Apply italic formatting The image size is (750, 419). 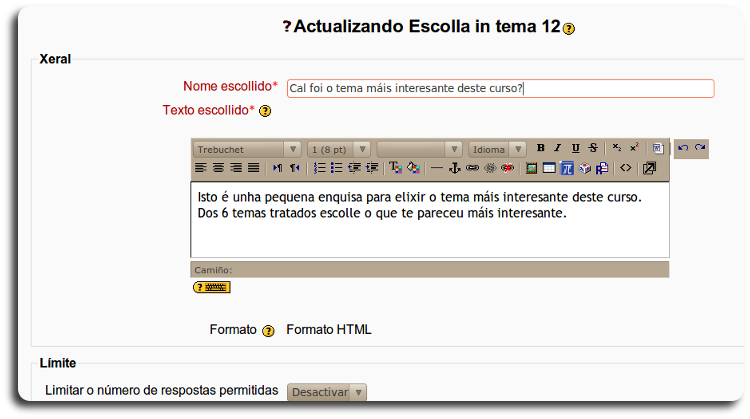(x=558, y=148)
